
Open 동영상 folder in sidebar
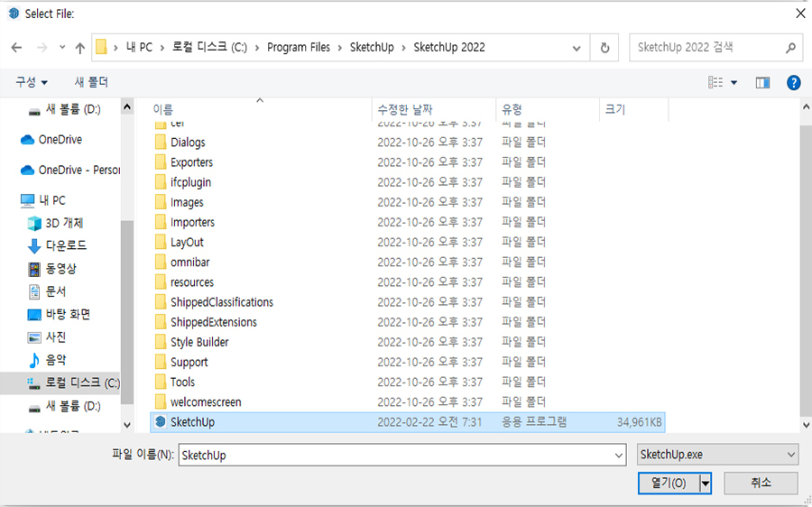pyautogui.click(x=51, y=268)
